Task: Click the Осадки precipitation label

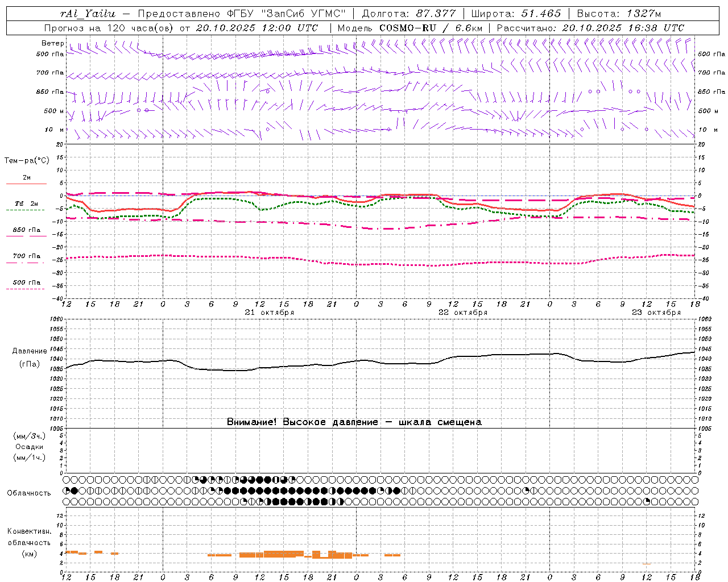Action: tap(30, 447)
